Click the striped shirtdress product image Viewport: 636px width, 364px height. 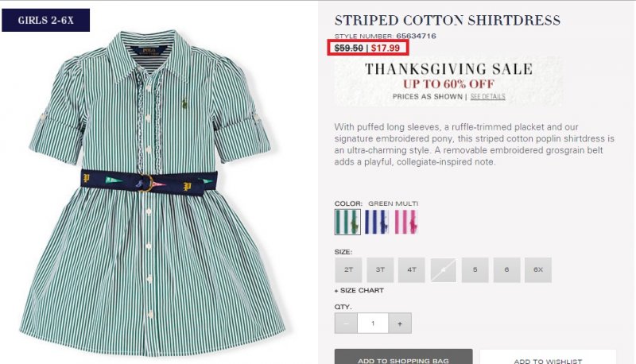click(x=151, y=192)
